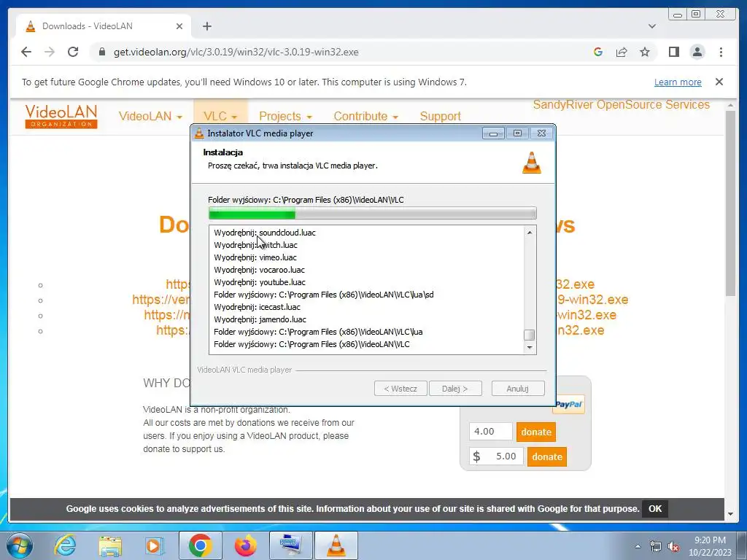Screen dimensions: 747x560
Task: Close the Downloads - VideoLAN tab
Action: coord(179,26)
